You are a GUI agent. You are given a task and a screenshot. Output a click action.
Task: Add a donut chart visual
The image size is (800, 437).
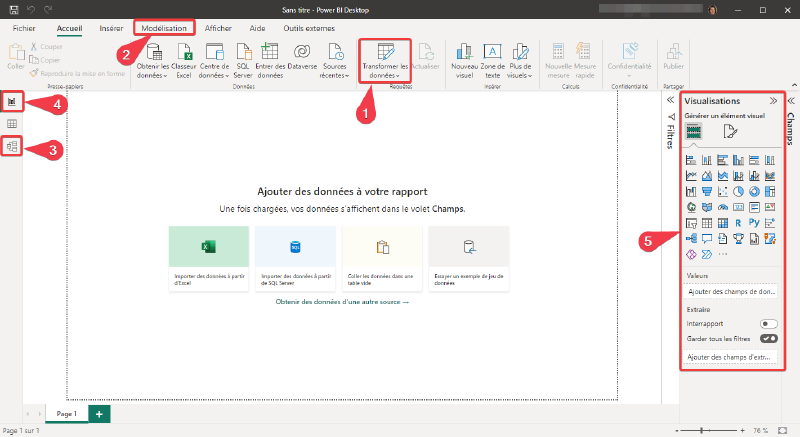[754, 192]
